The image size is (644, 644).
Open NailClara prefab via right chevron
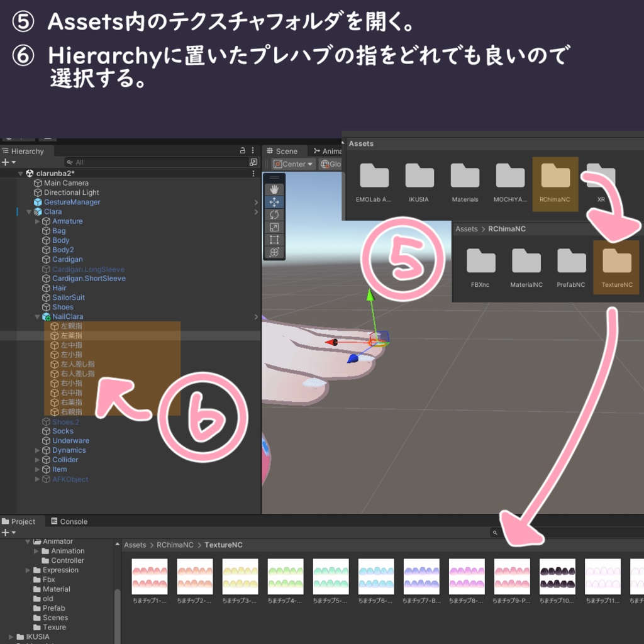[256, 317]
